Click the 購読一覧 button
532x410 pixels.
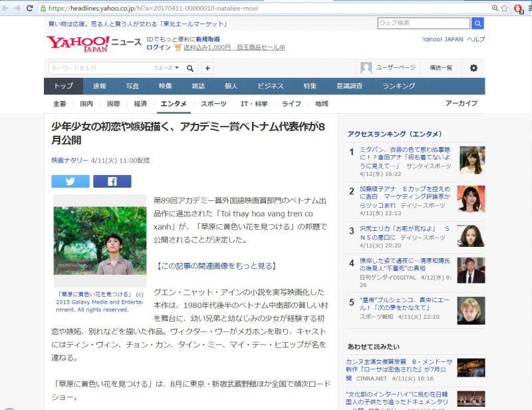tap(441, 68)
